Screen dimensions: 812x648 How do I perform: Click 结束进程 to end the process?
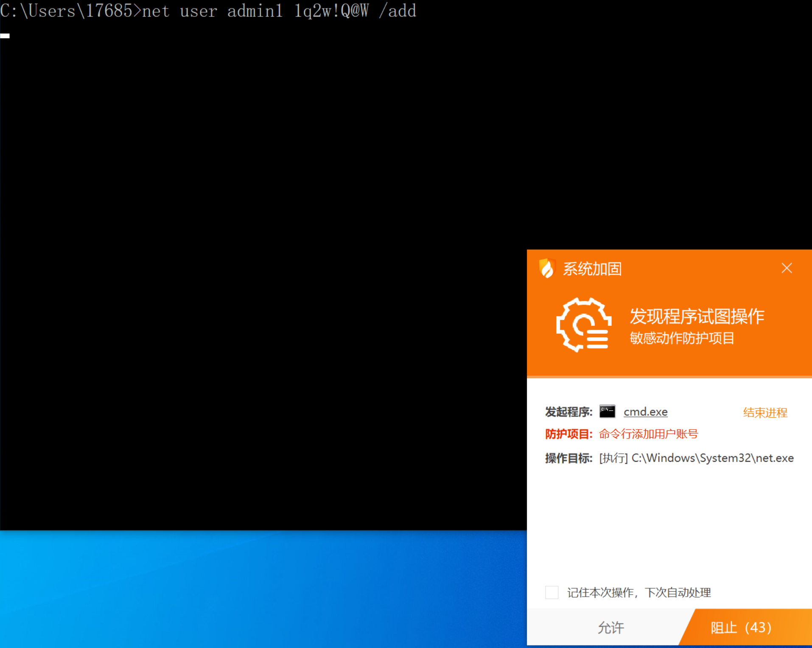(x=765, y=412)
